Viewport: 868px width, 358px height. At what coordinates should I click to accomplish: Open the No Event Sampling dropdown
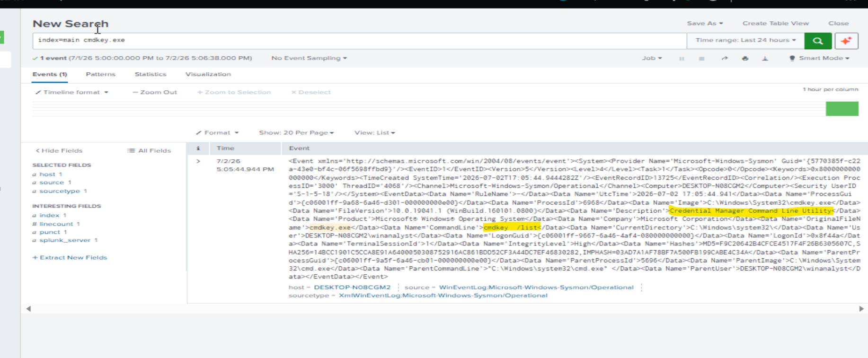(x=309, y=58)
